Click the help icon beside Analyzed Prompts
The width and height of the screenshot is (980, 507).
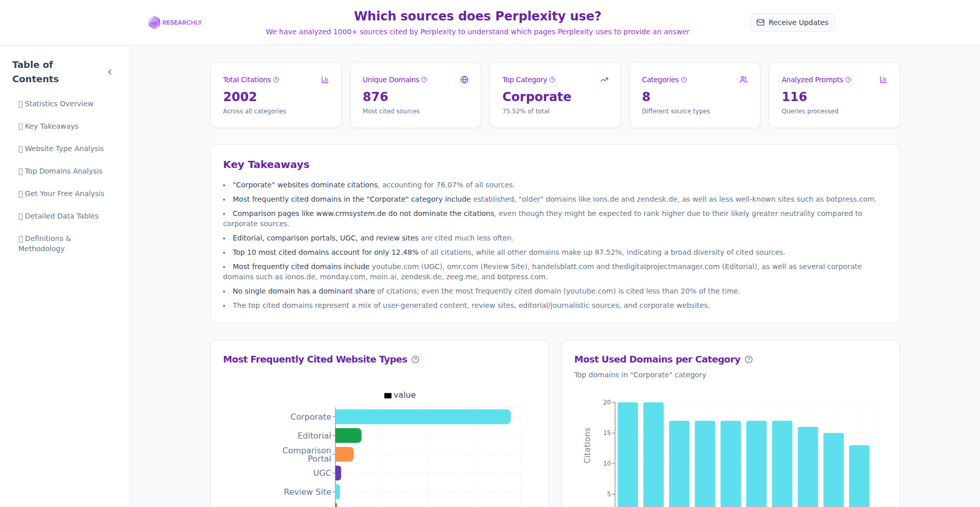point(848,80)
